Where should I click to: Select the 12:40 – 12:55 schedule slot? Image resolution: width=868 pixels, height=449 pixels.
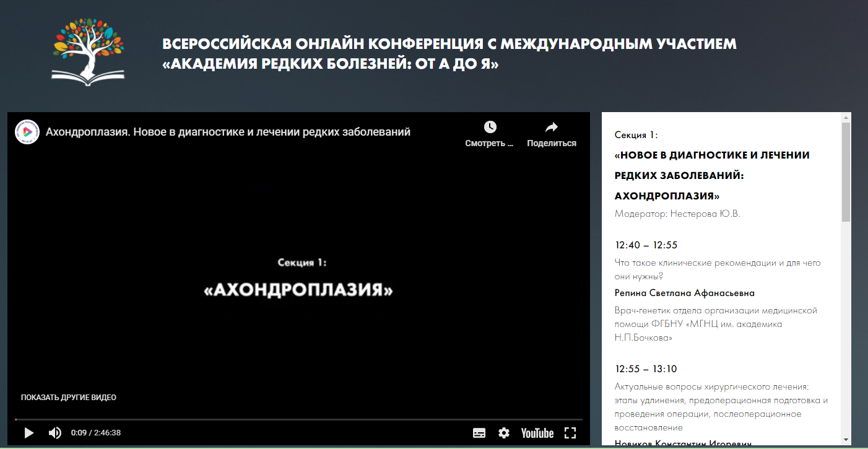646,245
